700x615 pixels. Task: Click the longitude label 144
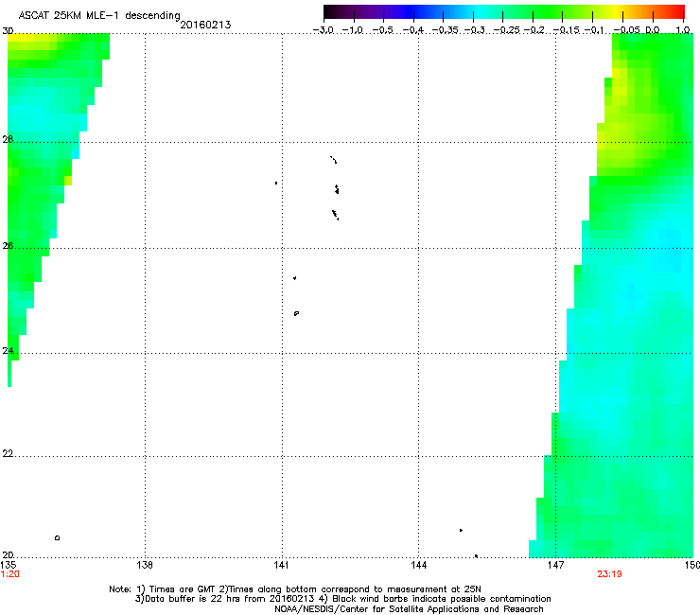pyautogui.click(x=418, y=565)
